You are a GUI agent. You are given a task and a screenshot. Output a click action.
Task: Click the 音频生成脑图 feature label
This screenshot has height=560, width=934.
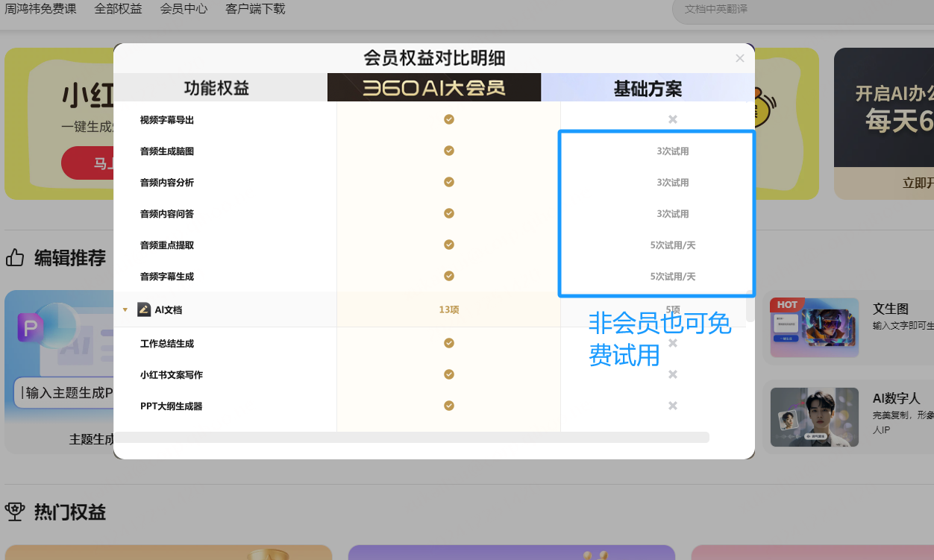click(167, 151)
